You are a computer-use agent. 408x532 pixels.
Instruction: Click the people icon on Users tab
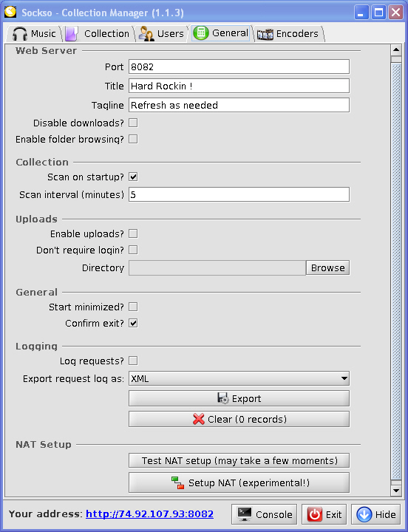[146, 34]
